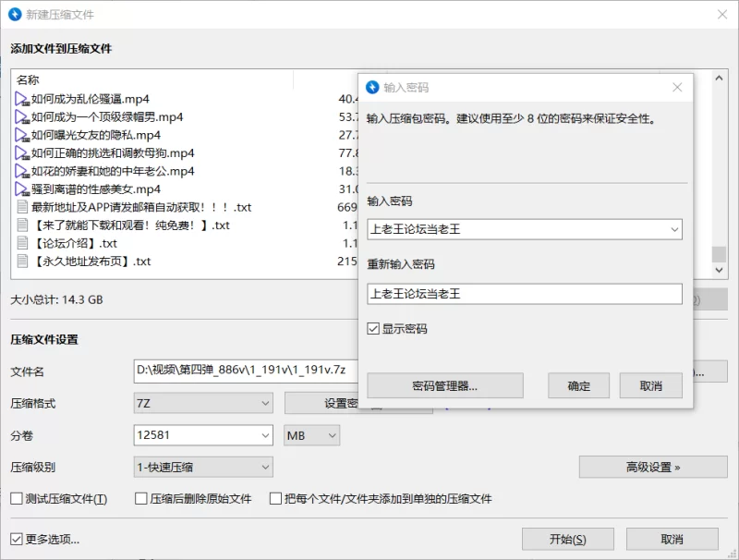Close the 输入密码 dialog with X
The height and width of the screenshot is (560, 739).
[677, 87]
